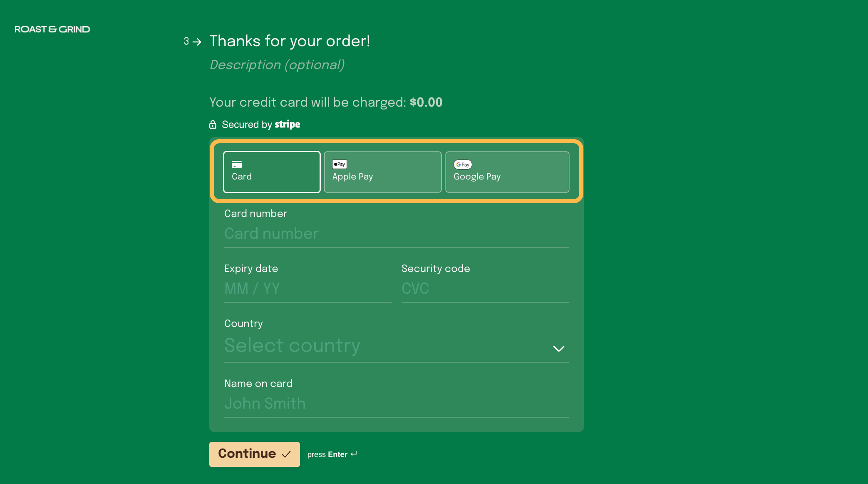The width and height of the screenshot is (868, 484).
Task: Click the arrow icon next to step 3
Action: coord(197,42)
